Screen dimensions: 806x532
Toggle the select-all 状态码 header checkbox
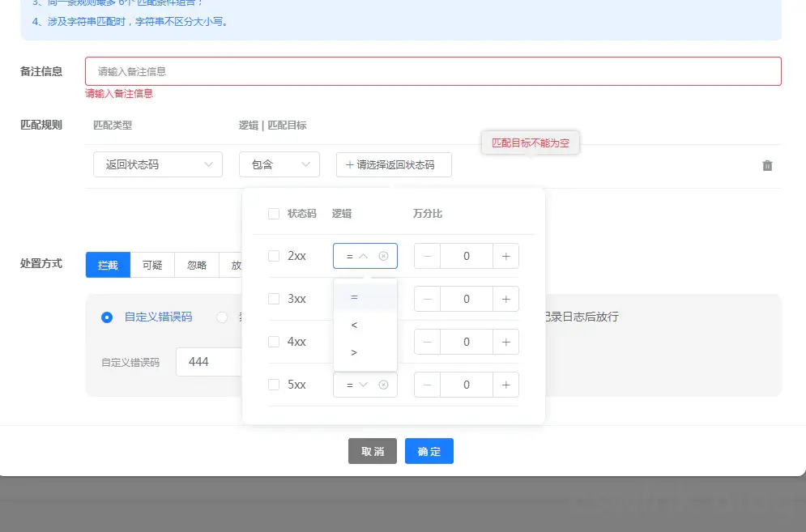pyautogui.click(x=274, y=214)
